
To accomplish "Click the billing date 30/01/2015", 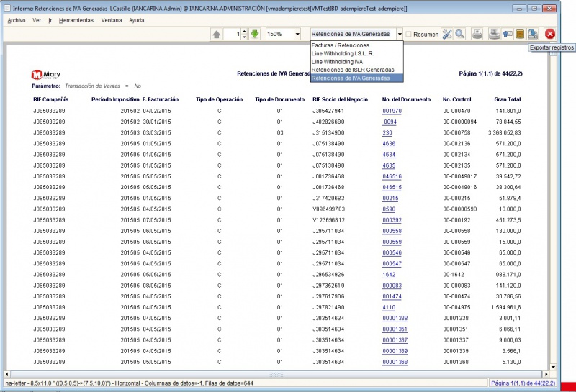I will tap(157, 122).
